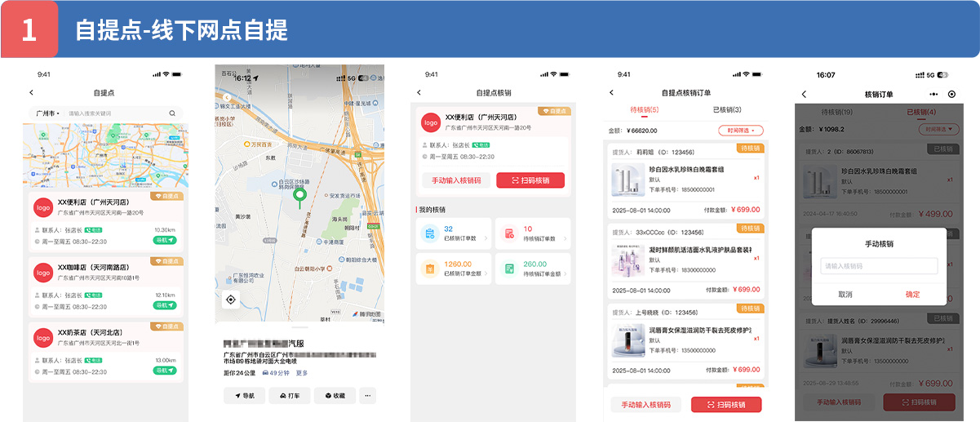The image size is (980, 422).
Task: Tap the search magnifier icon on 自提点 screen
Action: click(x=172, y=113)
